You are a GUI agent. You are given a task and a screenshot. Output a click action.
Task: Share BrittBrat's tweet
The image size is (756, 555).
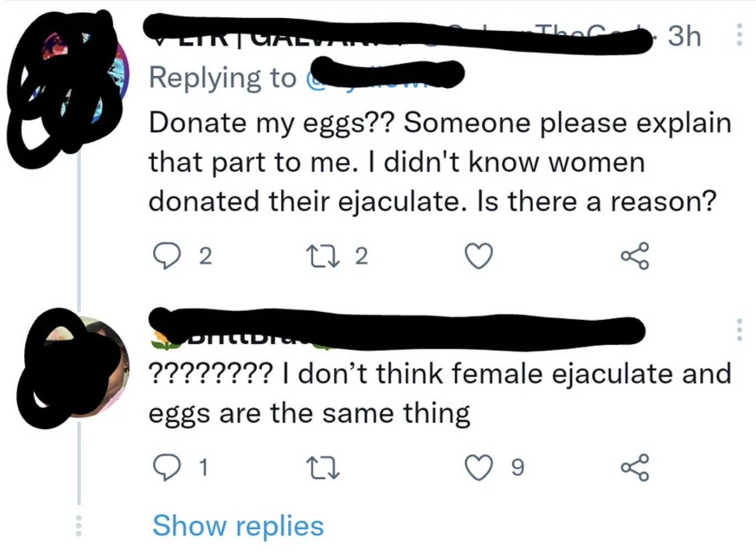coord(635,468)
